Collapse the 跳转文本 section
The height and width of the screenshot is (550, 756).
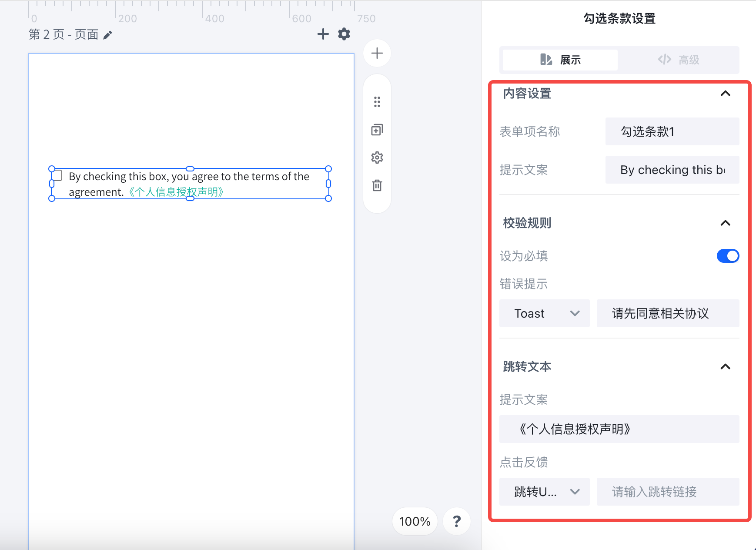point(725,367)
